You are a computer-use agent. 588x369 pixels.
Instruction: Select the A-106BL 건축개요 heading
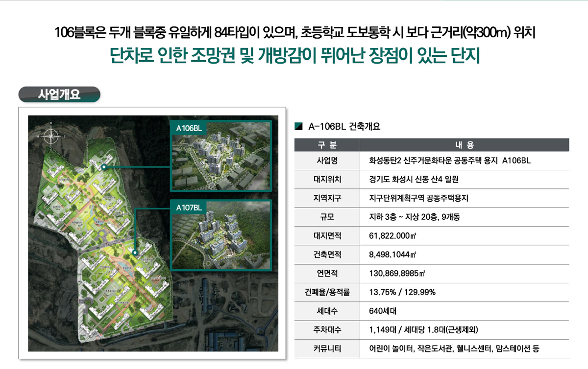[x=344, y=127]
